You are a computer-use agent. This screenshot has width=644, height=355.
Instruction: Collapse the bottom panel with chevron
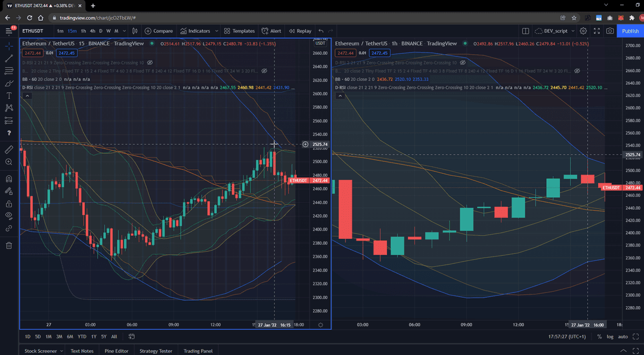625,350
